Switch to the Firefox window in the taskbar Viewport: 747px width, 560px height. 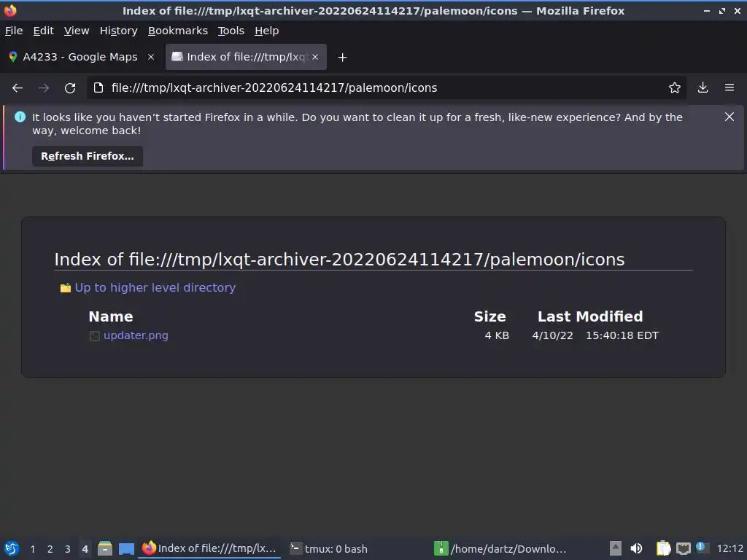pyautogui.click(x=209, y=548)
